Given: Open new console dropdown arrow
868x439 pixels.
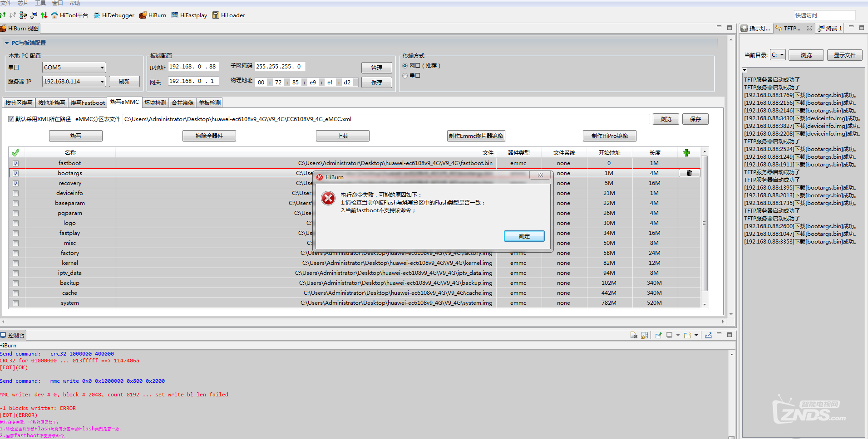Looking at the screenshot, I should (696, 336).
